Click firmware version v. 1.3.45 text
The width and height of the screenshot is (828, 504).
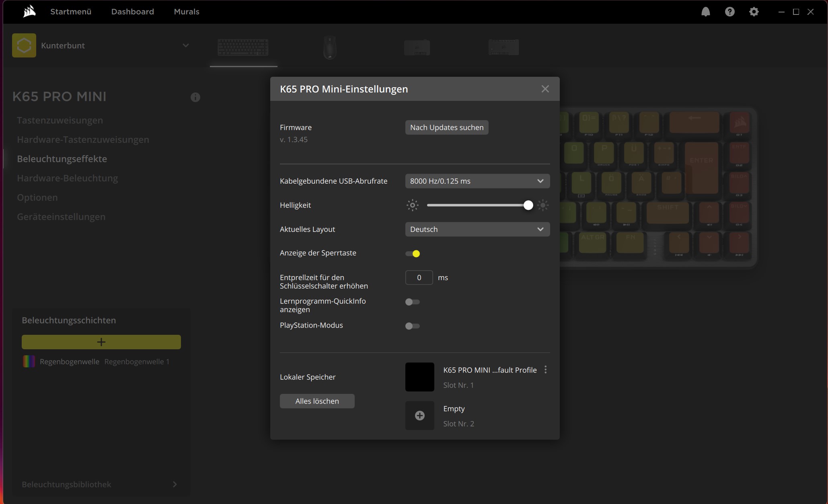(x=294, y=139)
